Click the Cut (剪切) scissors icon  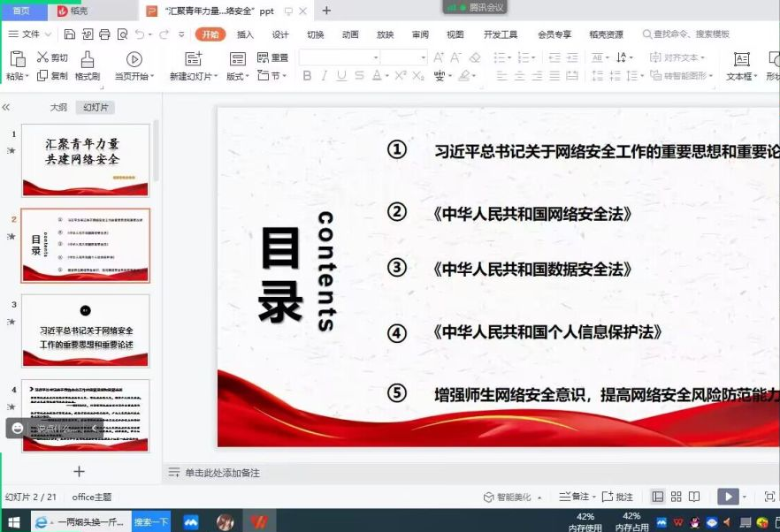(42, 57)
